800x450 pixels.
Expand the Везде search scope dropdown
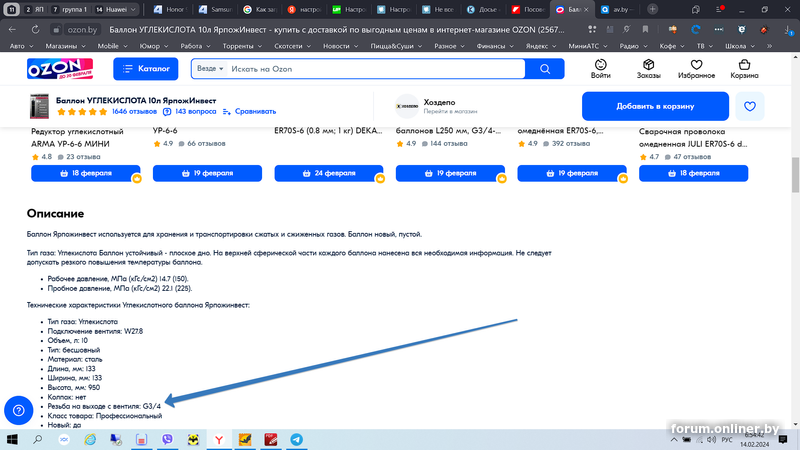tap(210, 68)
